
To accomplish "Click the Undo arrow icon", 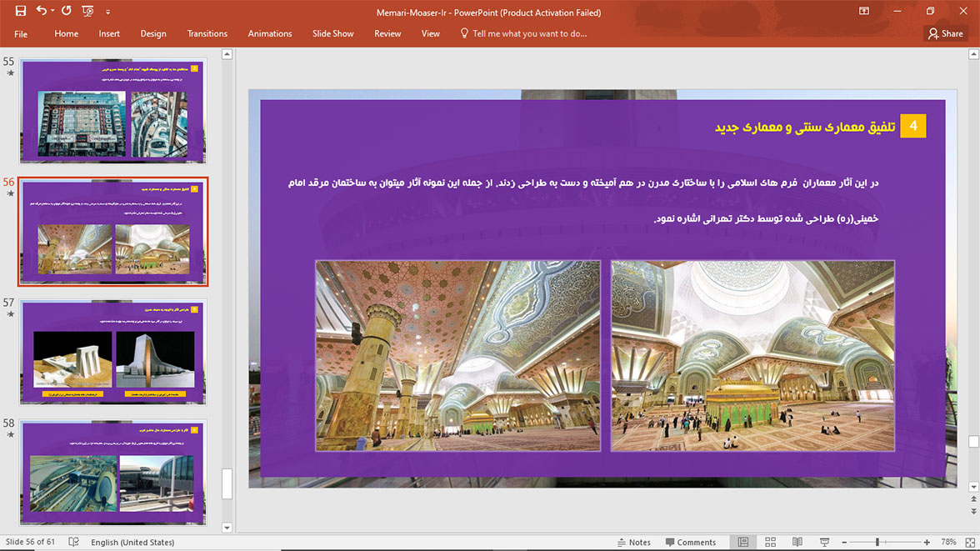I will pos(41,12).
